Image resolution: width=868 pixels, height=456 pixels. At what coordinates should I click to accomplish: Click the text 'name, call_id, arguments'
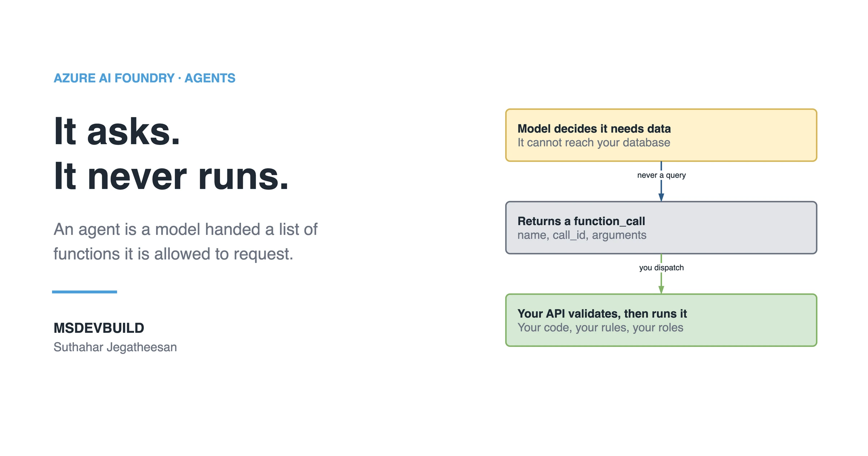(x=582, y=235)
